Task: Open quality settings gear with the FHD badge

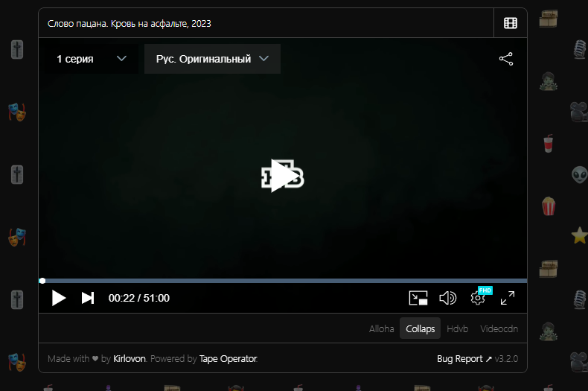Action: tap(478, 298)
